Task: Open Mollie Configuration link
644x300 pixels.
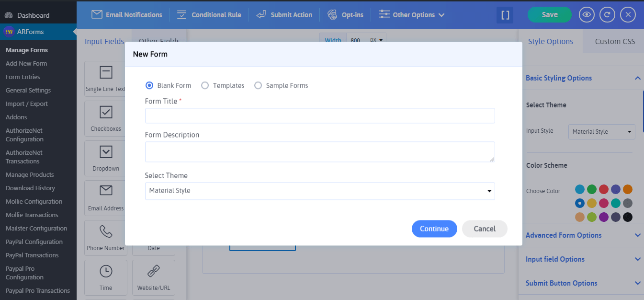Action: click(34, 201)
